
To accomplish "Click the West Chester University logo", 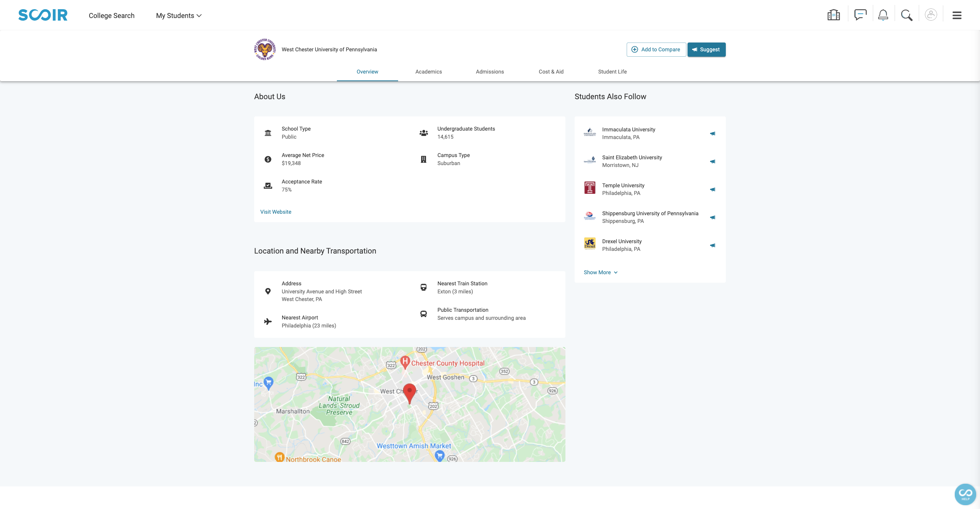I will pos(265,49).
